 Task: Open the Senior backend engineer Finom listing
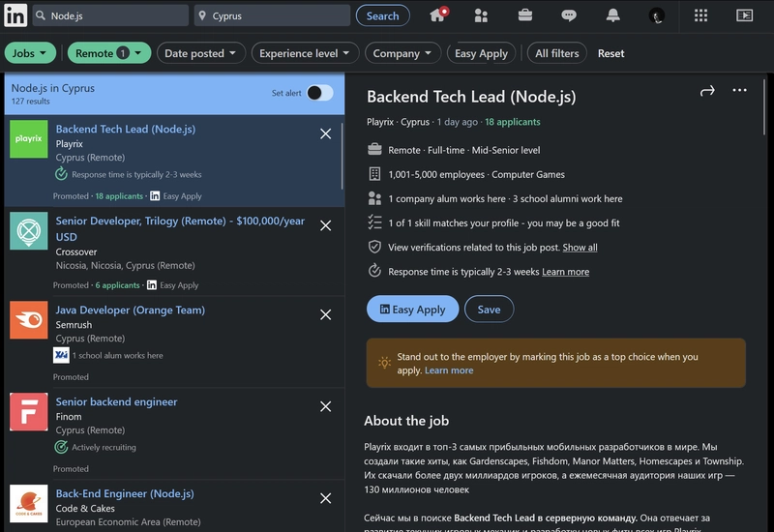[116, 401]
